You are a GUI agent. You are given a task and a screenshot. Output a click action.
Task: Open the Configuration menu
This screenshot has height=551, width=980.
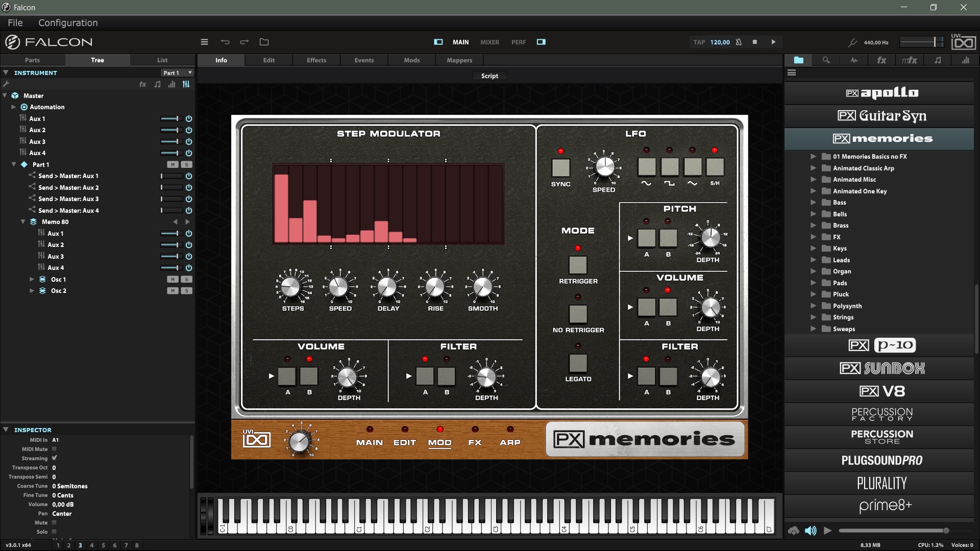(68, 23)
